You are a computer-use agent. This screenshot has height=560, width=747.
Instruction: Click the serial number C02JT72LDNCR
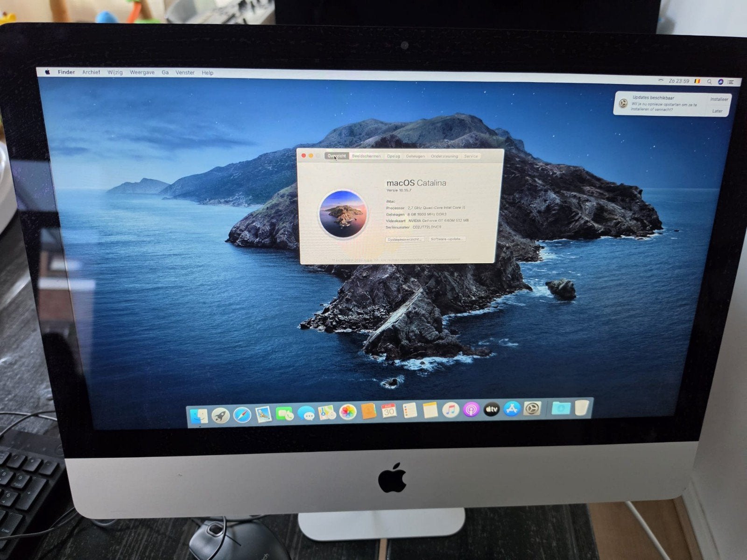point(427,227)
